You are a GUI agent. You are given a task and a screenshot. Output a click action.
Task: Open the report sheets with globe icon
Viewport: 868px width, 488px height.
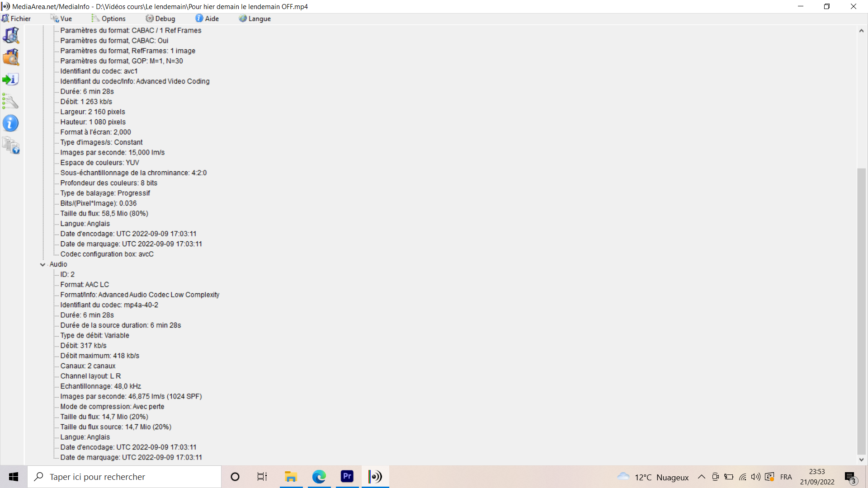(x=11, y=145)
